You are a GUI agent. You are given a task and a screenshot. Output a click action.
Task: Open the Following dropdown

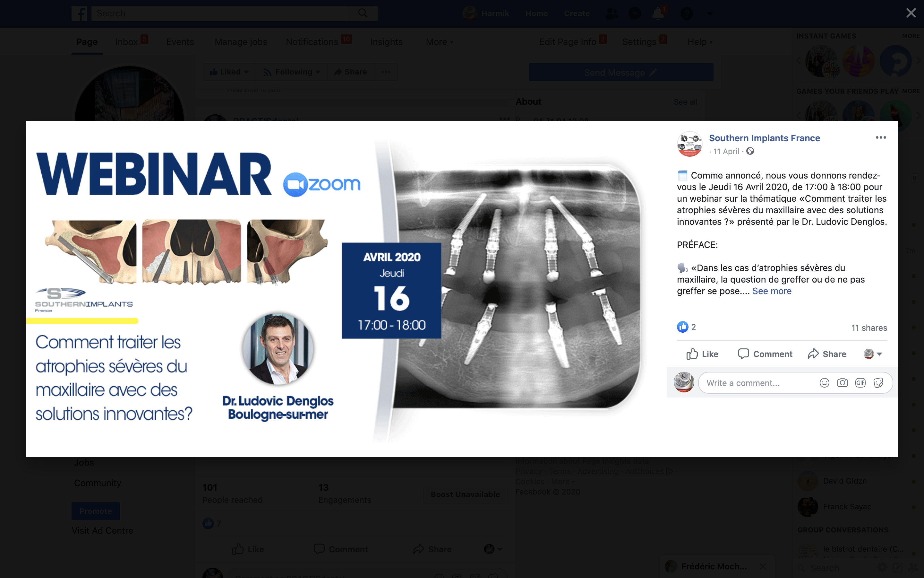click(292, 72)
